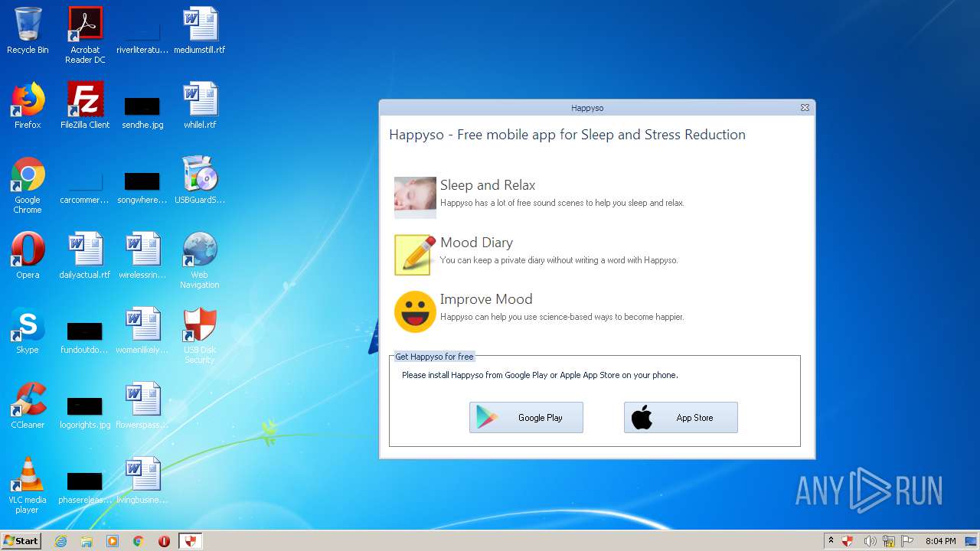Launch Internet Explorer from taskbar

pyautogui.click(x=61, y=541)
